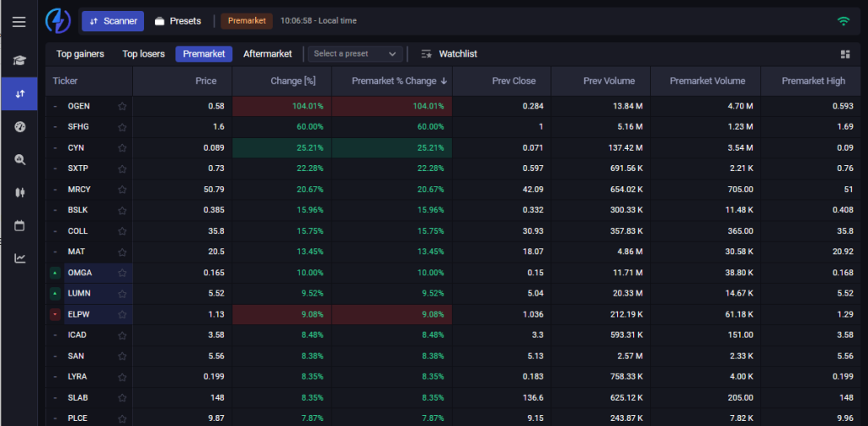Click the Wi-Fi connection status icon
Viewport: 868px width, 426px height.
pos(843,21)
